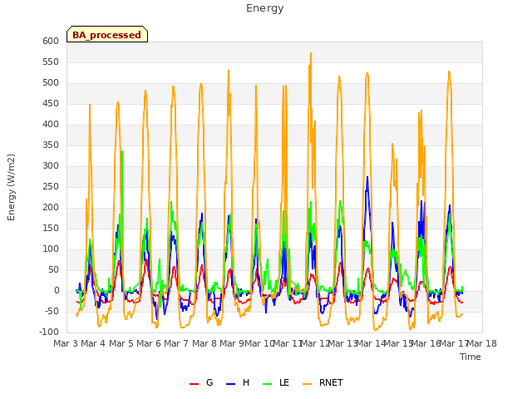The image size is (532, 399).
Task: Click the 100 y-axis tick value
Action: (x=51, y=249)
